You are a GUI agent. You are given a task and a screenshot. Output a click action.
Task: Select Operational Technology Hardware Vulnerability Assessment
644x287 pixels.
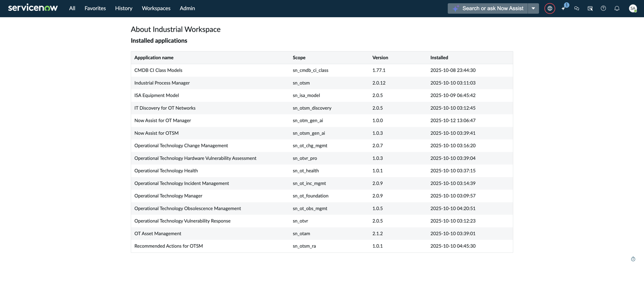pyautogui.click(x=195, y=158)
